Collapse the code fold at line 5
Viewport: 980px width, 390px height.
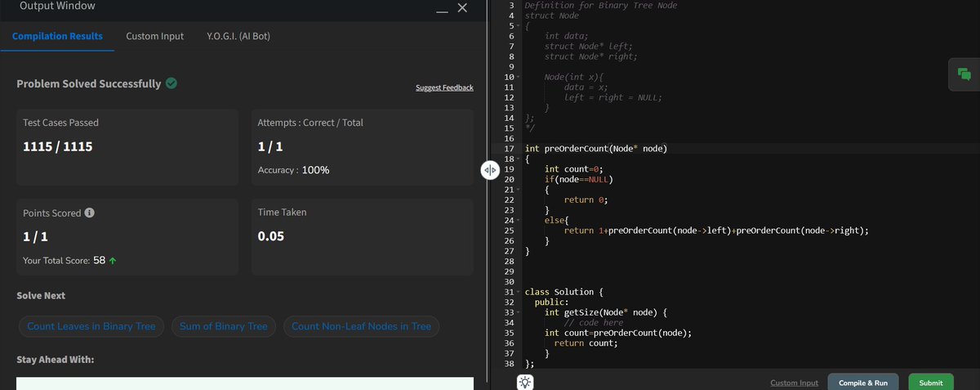point(519,26)
